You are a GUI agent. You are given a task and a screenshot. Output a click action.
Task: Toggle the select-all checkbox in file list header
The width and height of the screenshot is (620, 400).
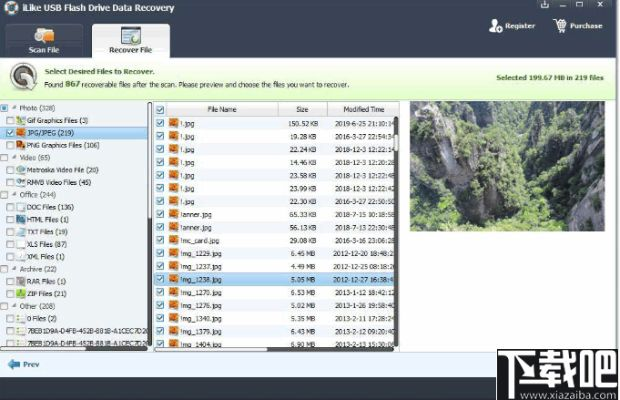tap(160, 109)
